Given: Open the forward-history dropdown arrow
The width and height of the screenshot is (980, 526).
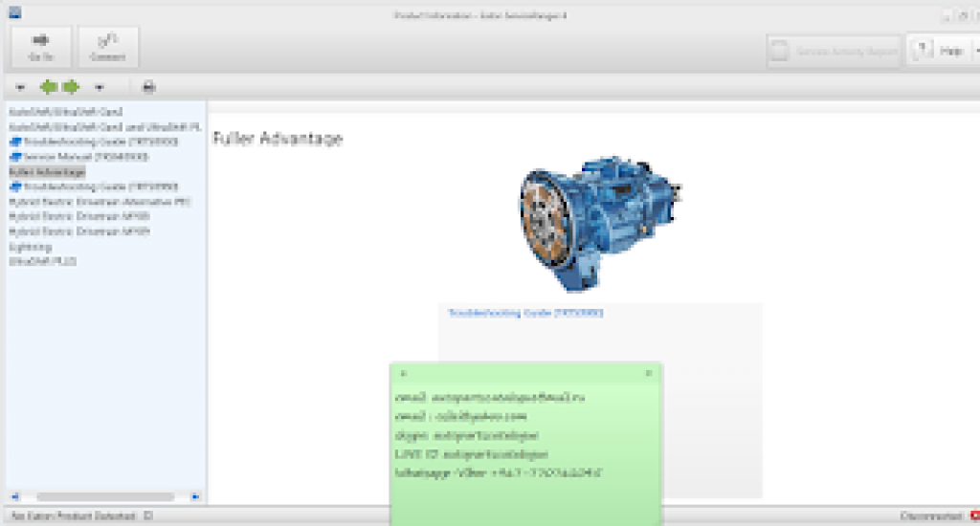Looking at the screenshot, I should [99, 87].
